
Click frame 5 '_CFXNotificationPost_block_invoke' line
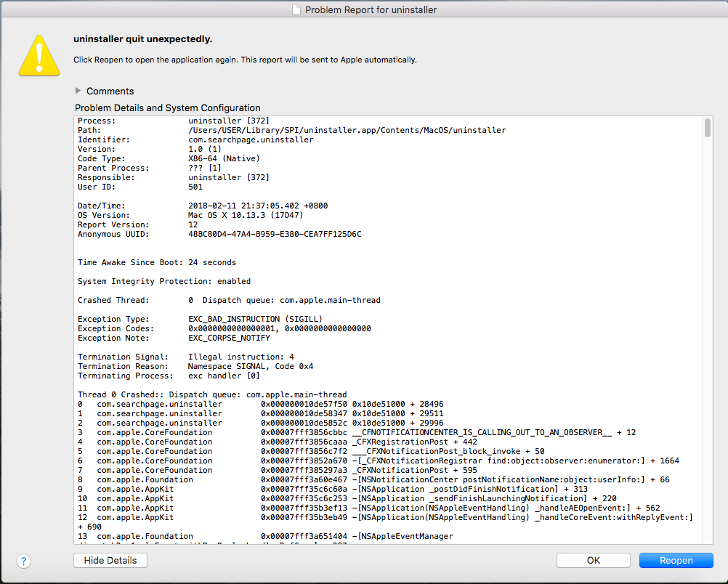(311, 451)
